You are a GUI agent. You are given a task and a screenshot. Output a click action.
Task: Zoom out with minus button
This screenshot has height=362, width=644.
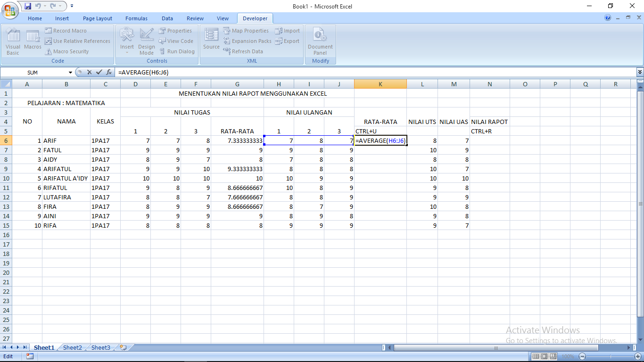[x=582, y=356]
